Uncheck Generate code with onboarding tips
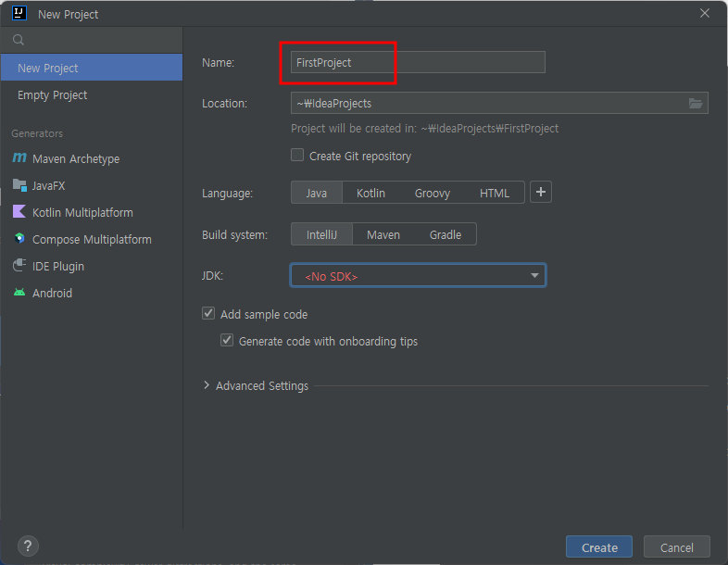 (x=227, y=340)
